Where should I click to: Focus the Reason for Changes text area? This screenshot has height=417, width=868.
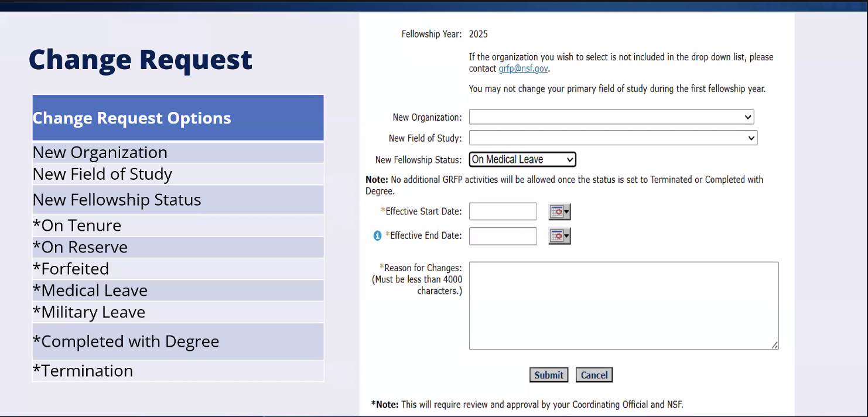click(624, 306)
